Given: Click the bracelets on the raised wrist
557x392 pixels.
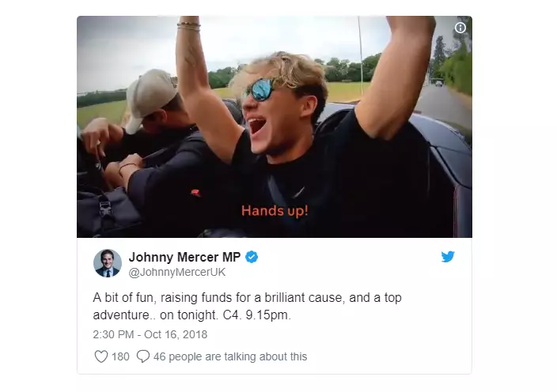Looking at the screenshot, I should pyautogui.click(x=188, y=26).
